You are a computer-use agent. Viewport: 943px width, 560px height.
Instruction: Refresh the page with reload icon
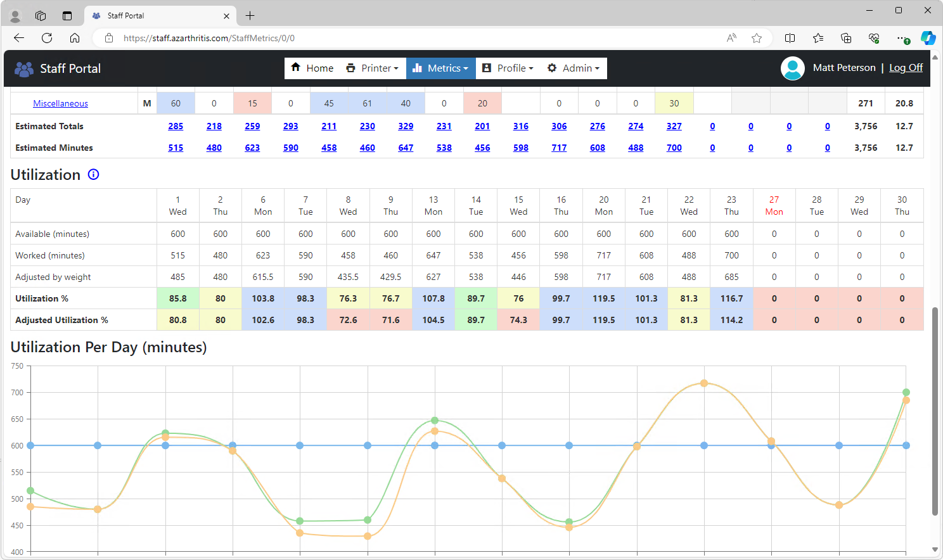(x=47, y=38)
